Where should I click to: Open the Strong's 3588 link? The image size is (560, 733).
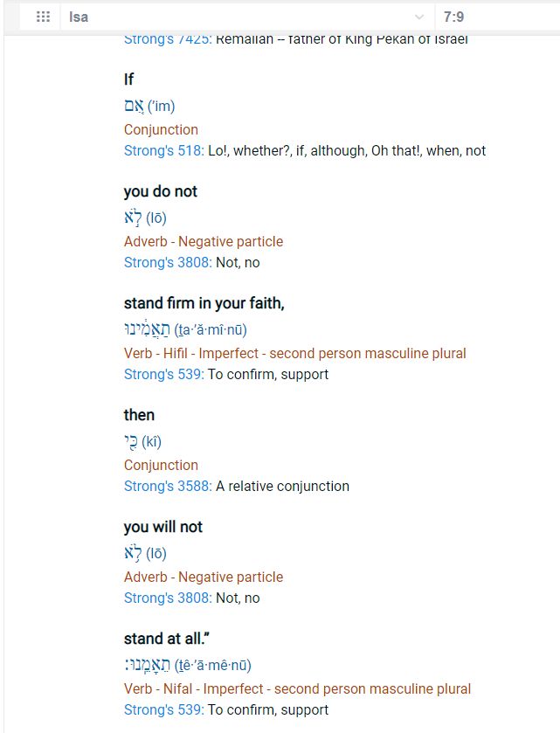[x=167, y=486]
